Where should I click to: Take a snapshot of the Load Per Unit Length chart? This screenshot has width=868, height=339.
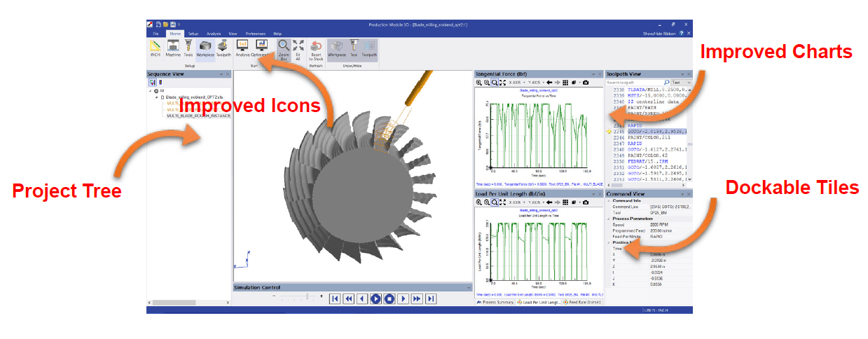click(586, 202)
